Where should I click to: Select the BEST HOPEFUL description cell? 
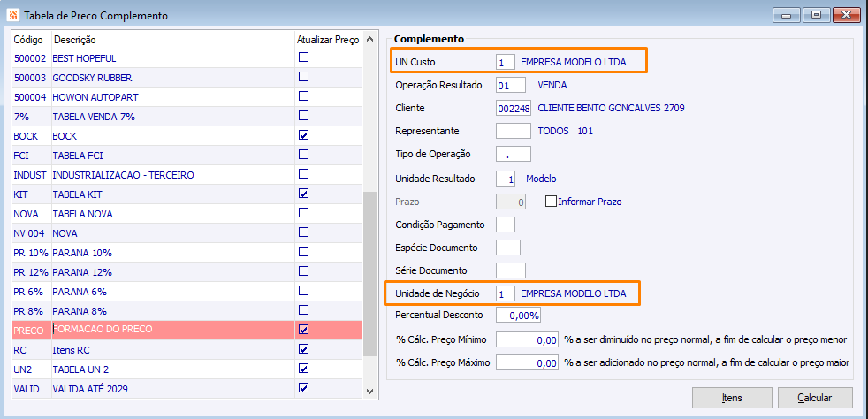(173, 58)
